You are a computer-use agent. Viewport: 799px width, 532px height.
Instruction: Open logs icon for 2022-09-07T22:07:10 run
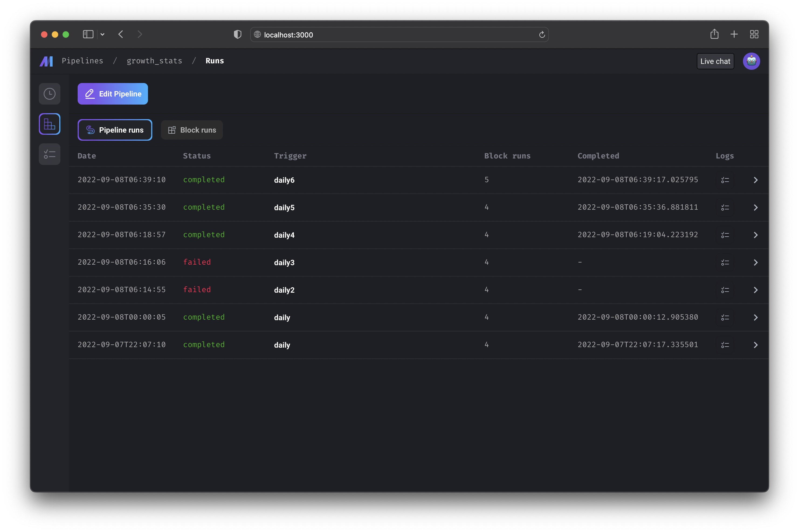(725, 345)
